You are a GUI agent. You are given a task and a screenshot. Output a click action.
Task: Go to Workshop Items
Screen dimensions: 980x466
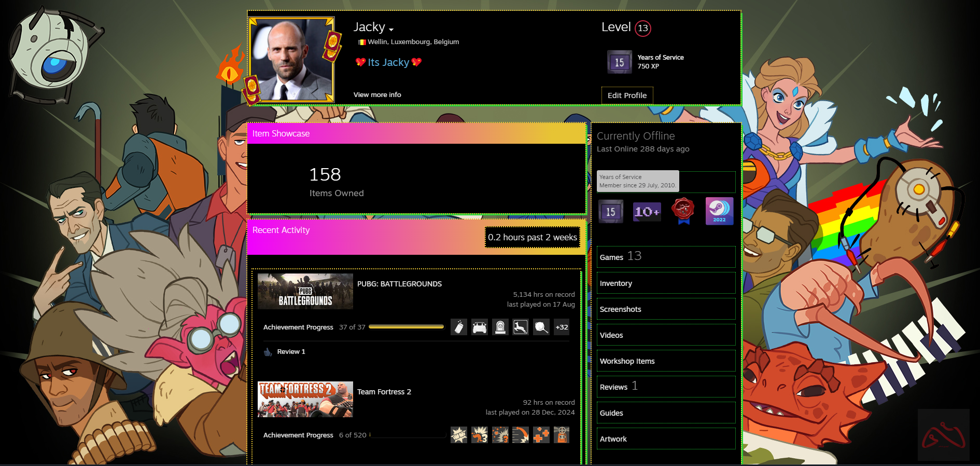coord(627,361)
